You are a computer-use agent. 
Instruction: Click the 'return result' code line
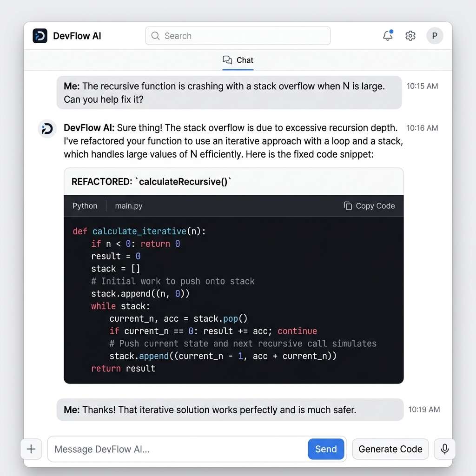tap(123, 369)
